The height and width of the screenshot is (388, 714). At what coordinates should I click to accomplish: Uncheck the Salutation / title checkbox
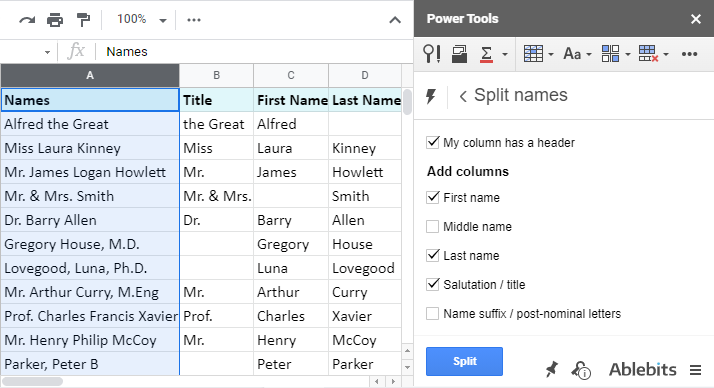(433, 285)
